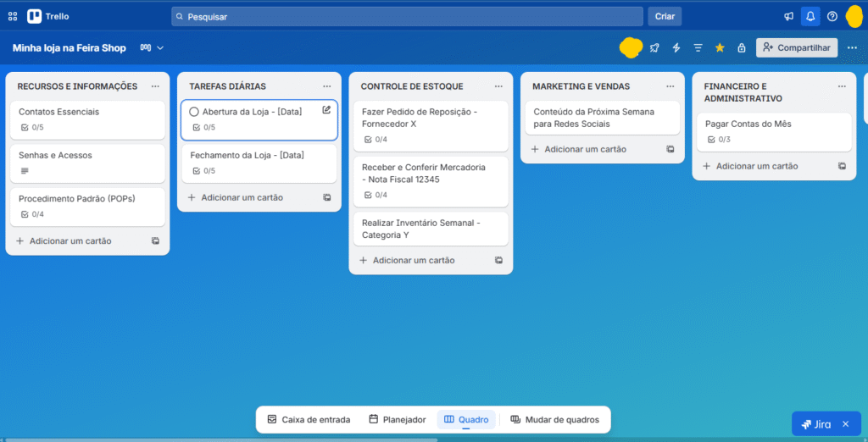The image size is (868, 442).
Task: Open the Realizar Inventário Semanal card
Action: tap(431, 229)
